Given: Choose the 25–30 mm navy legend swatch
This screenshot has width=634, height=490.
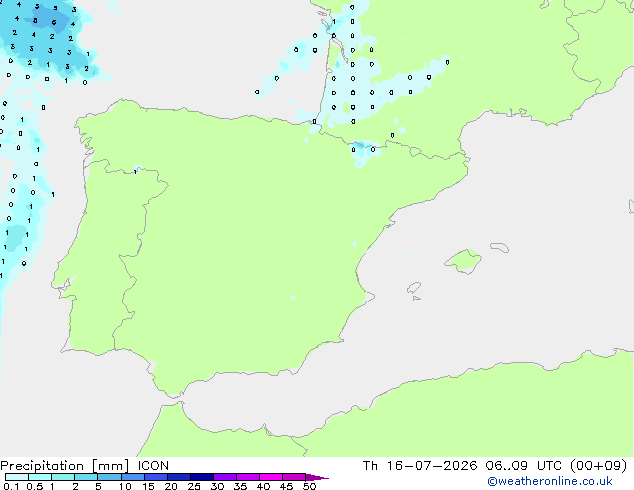Looking at the screenshot, I should (201, 477).
